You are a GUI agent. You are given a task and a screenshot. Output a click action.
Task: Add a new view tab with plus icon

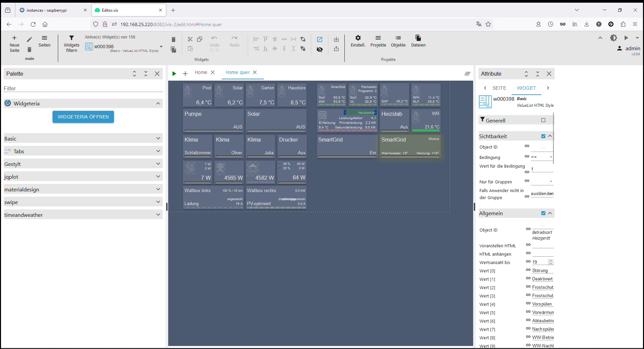185,74
